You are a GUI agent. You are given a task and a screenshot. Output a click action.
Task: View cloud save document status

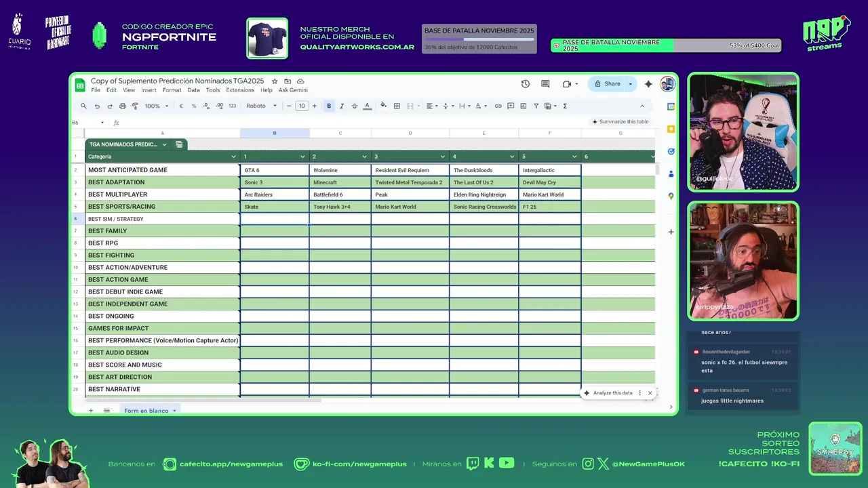(x=300, y=81)
